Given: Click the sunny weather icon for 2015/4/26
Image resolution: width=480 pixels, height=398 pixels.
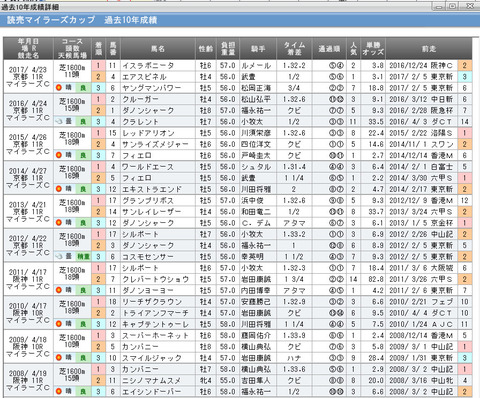Looking at the screenshot, I should [59, 155].
